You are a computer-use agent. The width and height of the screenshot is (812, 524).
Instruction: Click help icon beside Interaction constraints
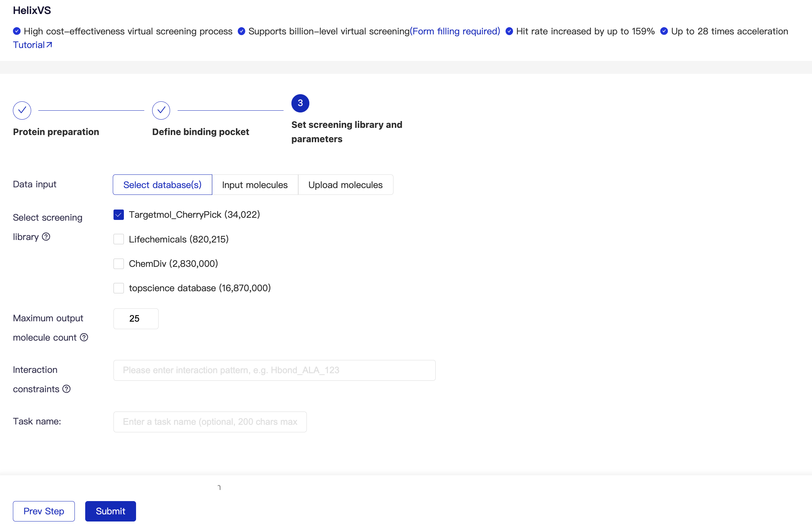[67, 389]
